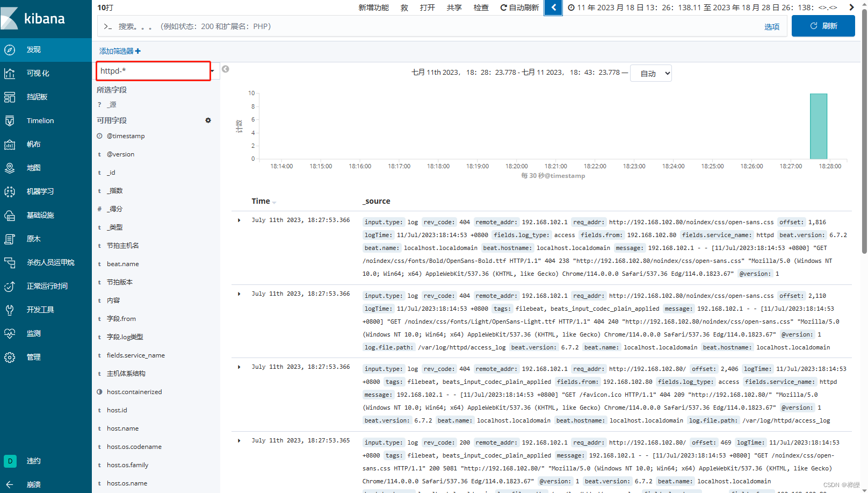Open available fields settings gear
The image size is (868, 493).
(208, 120)
